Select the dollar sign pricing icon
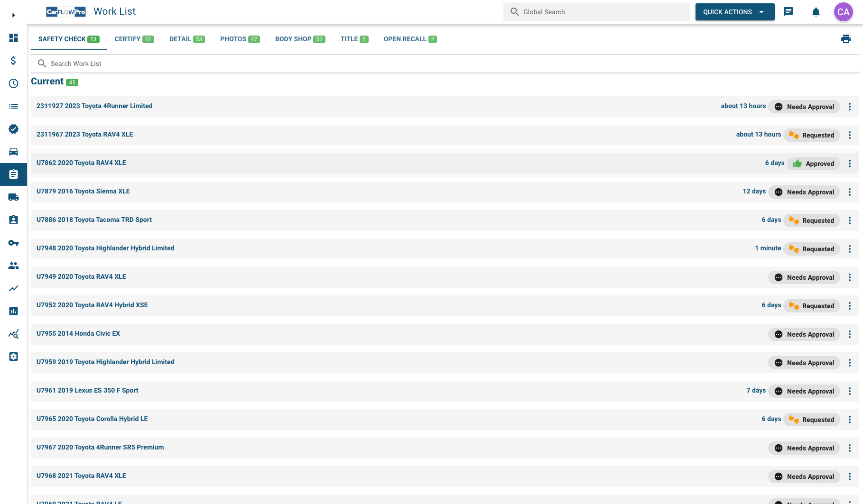 [x=13, y=61]
